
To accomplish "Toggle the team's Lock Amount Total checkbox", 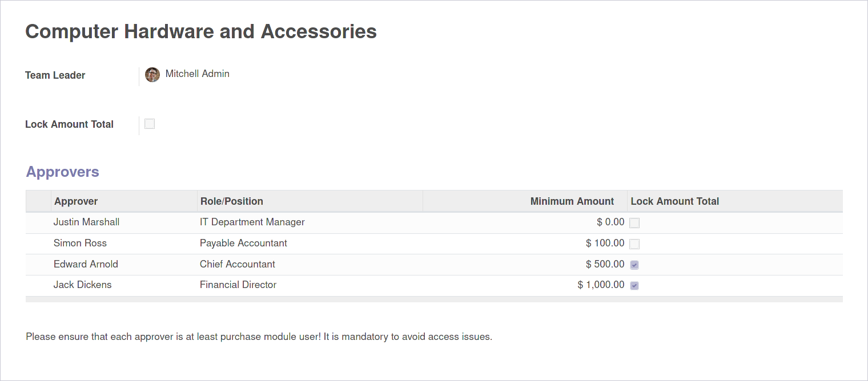I will point(150,124).
